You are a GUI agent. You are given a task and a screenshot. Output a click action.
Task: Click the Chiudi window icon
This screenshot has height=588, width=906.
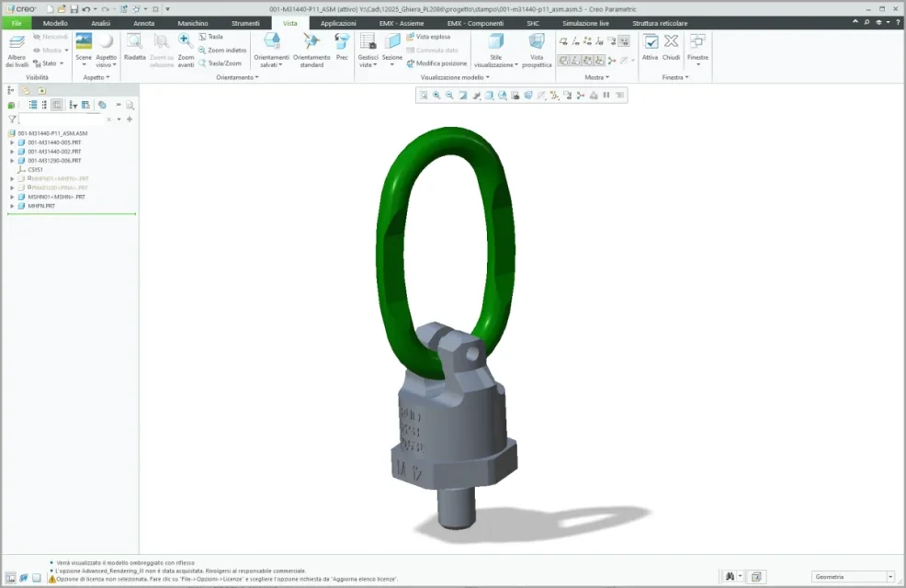pos(671,46)
